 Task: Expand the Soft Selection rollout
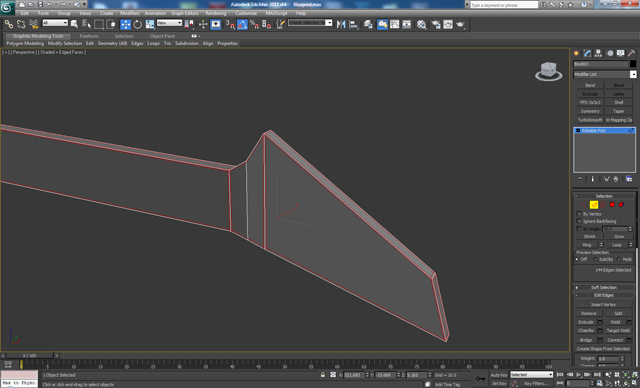(x=604, y=287)
